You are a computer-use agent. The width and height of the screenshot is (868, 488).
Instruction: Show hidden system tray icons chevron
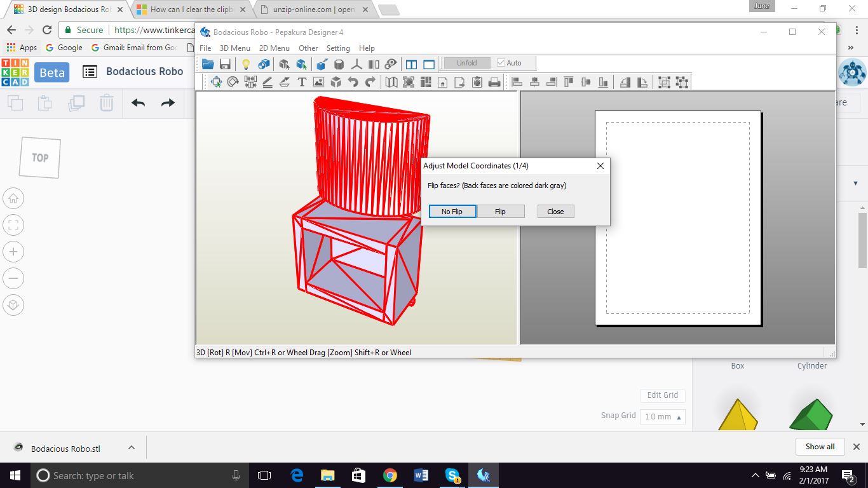[755, 475]
